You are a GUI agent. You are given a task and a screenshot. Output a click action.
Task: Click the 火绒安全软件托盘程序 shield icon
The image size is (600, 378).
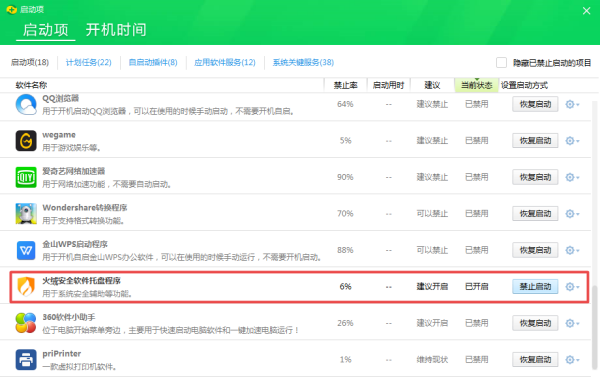(x=26, y=287)
